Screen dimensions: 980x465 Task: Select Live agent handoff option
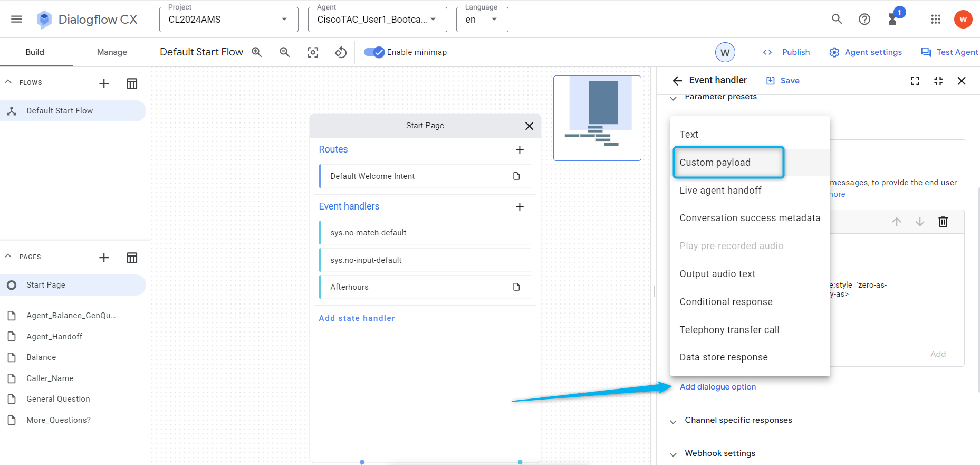(750, 191)
